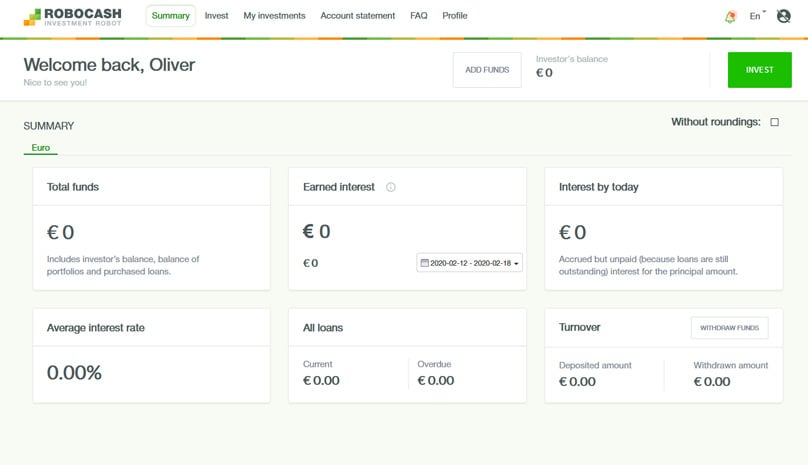The image size is (808, 465).
Task: Click the 0.00% average rate value
Action: point(74,373)
